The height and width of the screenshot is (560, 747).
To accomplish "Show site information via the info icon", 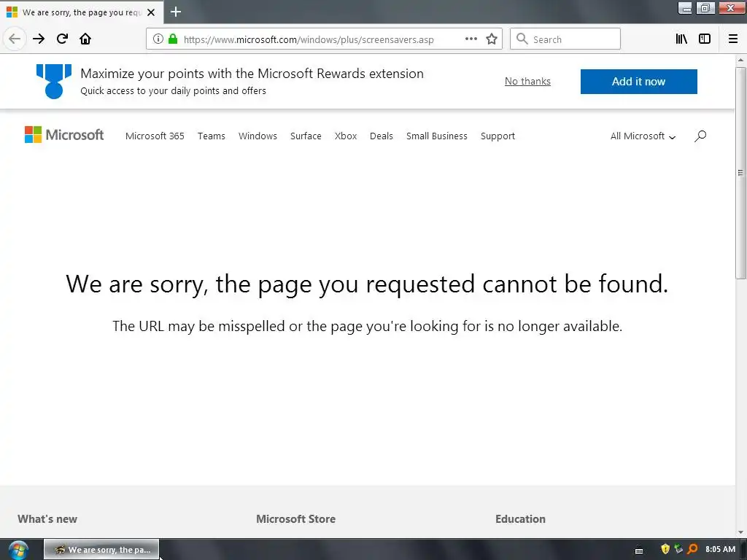I will [x=158, y=39].
